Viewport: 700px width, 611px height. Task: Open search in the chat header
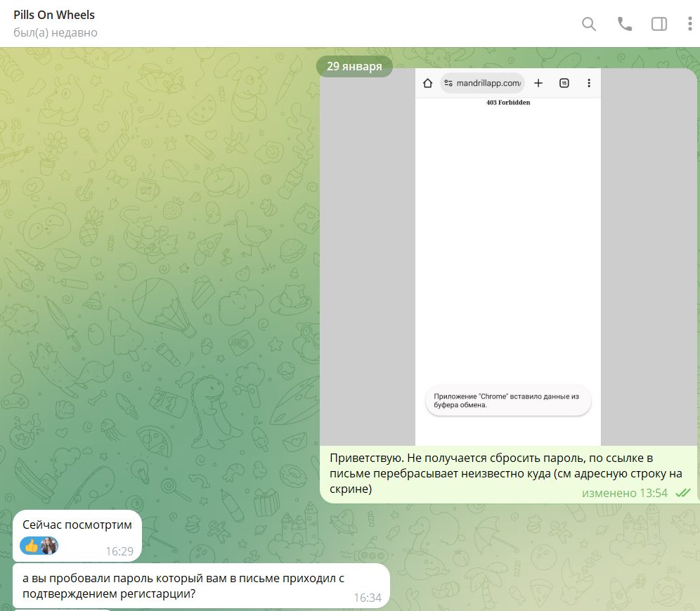point(589,24)
